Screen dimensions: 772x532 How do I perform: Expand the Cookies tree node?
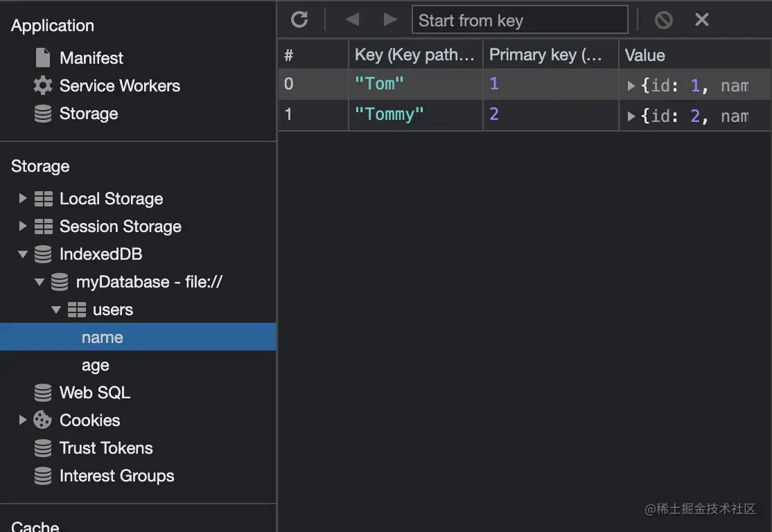[23, 420]
